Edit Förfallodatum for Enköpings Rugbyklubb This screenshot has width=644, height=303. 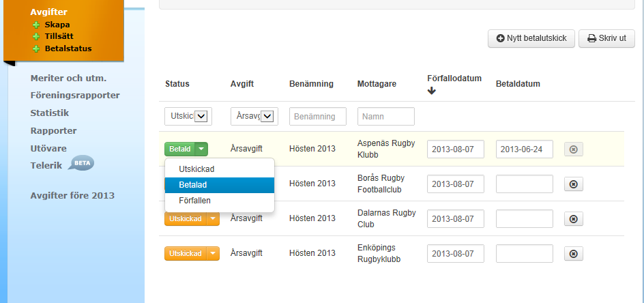pos(456,254)
